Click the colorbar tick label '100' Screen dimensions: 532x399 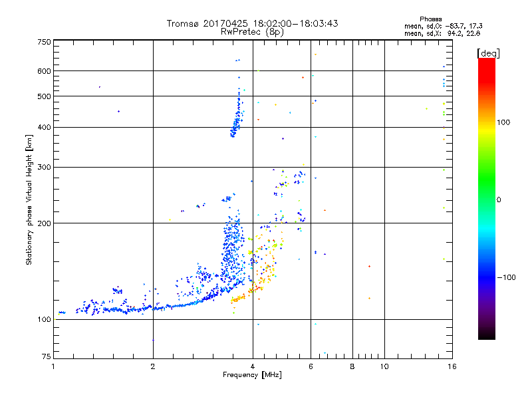[x=503, y=122]
